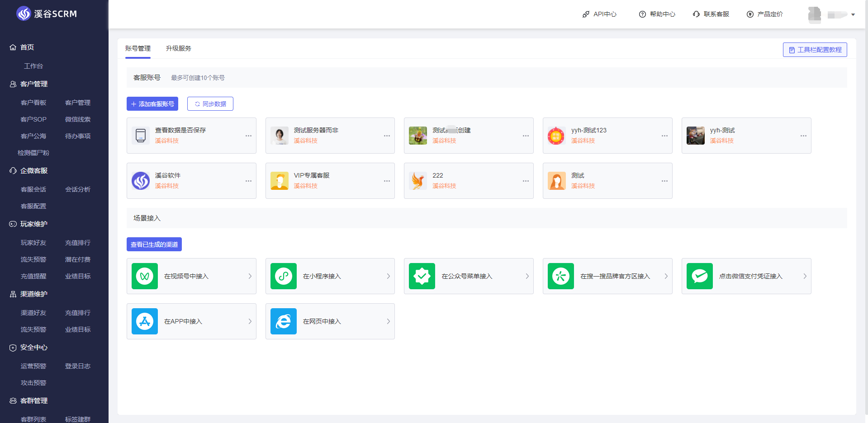Click the Sou-Yi-Sou brand zone icon
The image size is (868, 423).
(560, 276)
